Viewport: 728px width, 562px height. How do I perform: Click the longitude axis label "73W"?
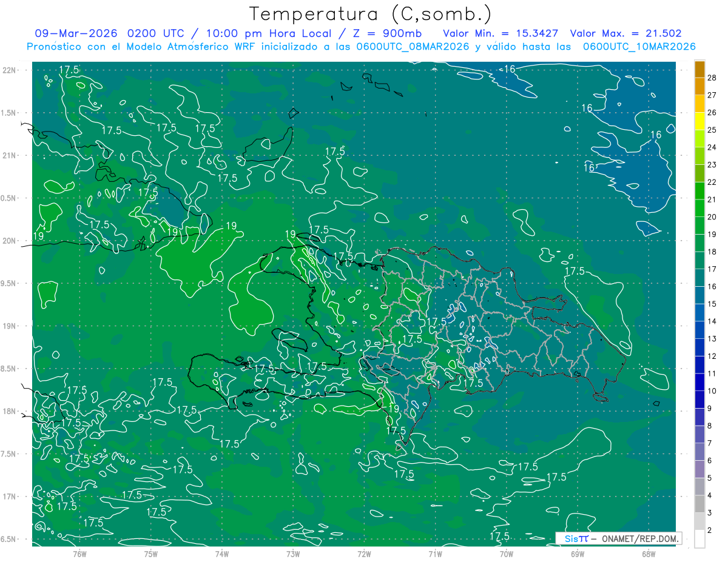coord(293,554)
